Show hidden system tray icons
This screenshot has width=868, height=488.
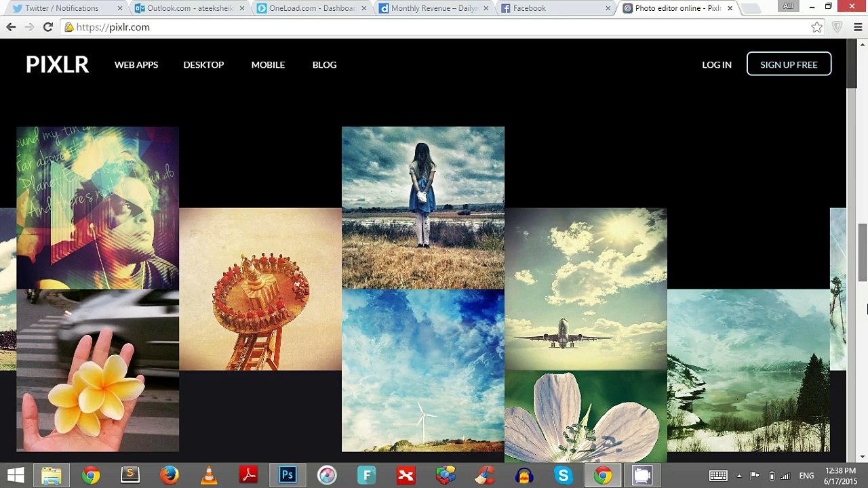(738, 476)
